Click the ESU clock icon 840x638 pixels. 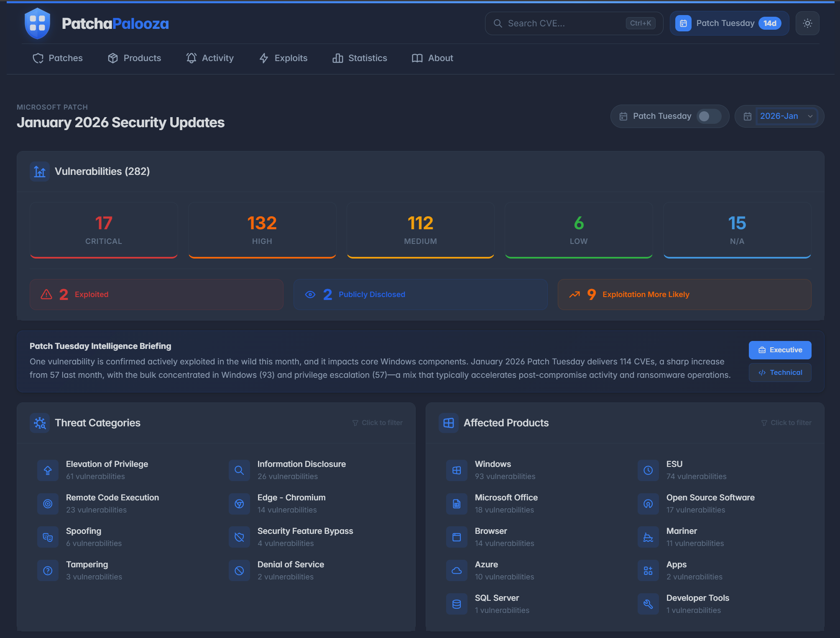(x=648, y=470)
